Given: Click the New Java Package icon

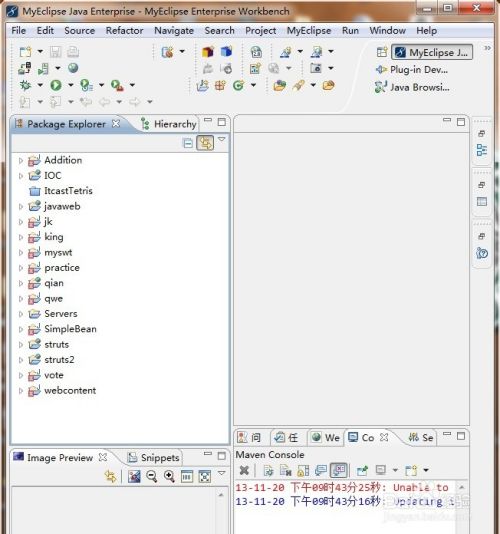Looking at the screenshot, I should click(x=220, y=85).
